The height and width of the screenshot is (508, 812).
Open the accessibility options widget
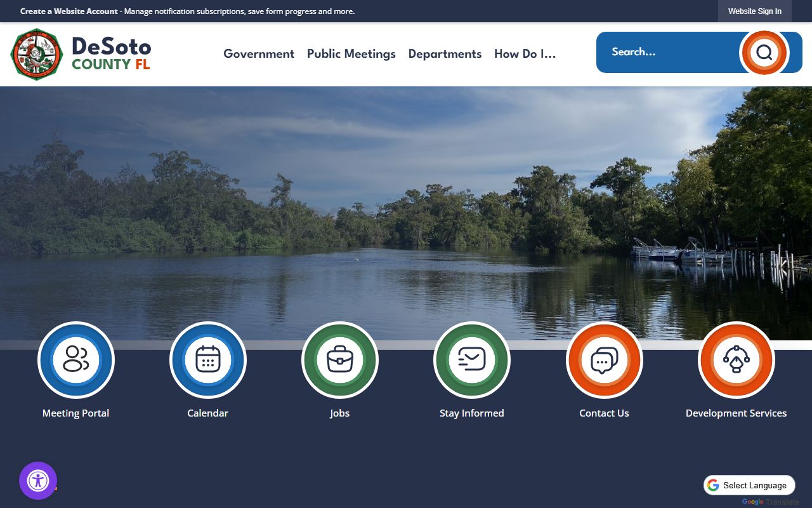point(38,481)
